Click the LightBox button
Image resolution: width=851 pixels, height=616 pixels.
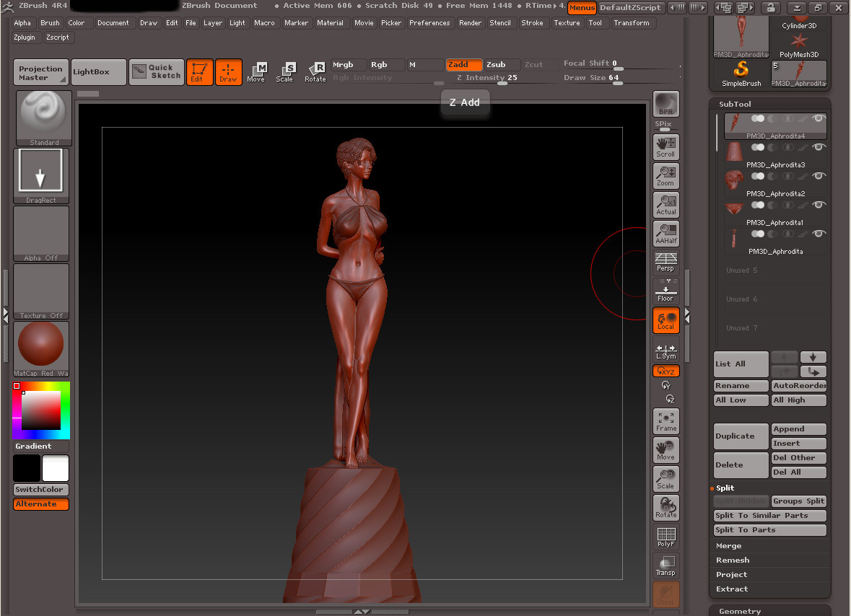click(x=98, y=72)
